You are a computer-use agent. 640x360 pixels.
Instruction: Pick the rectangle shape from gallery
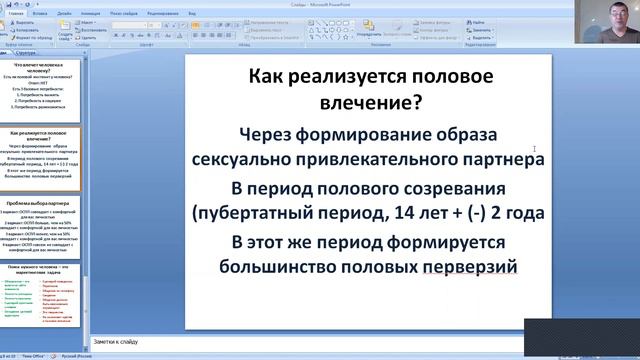click(332, 23)
